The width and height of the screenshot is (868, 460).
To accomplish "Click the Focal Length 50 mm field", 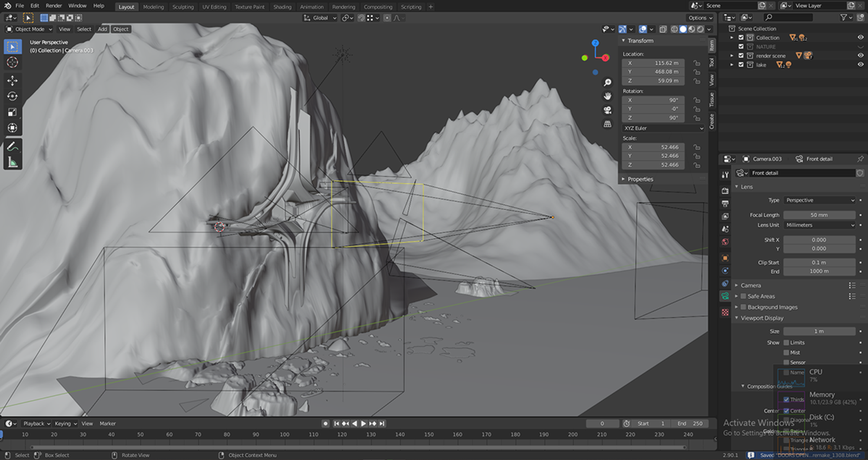I will click(819, 215).
